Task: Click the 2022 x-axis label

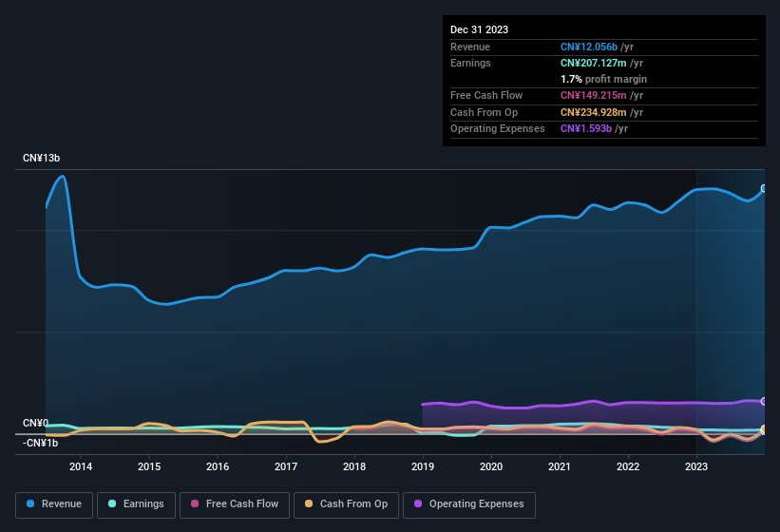Action: click(x=628, y=466)
